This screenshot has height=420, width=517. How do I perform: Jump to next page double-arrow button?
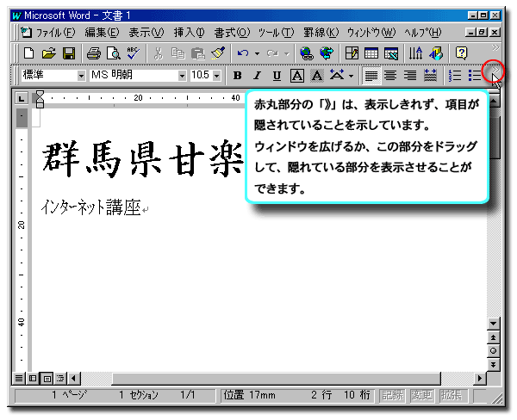493,364
